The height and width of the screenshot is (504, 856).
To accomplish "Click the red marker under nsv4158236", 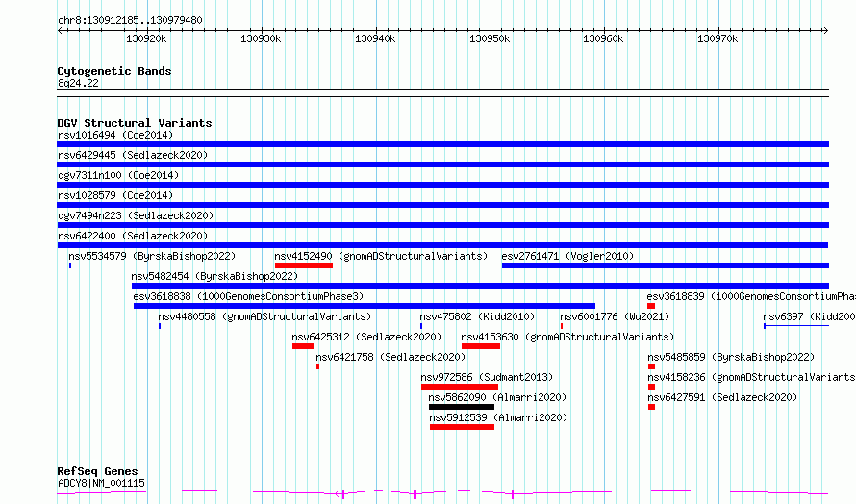I will (651, 387).
